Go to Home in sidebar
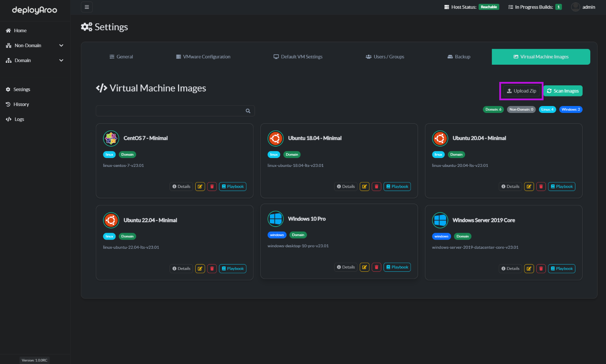Image resolution: width=606 pixels, height=364 pixels. point(16,31)
